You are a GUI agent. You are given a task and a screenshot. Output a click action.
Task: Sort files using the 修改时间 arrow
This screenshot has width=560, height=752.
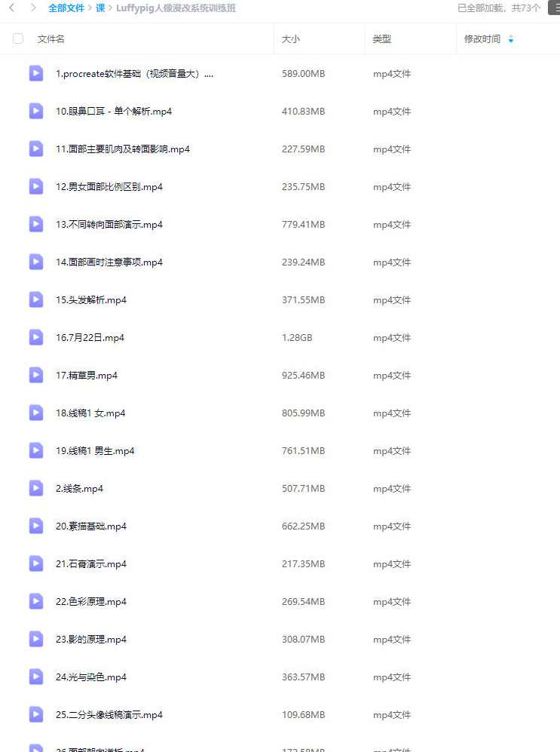(x=511, y=39)
